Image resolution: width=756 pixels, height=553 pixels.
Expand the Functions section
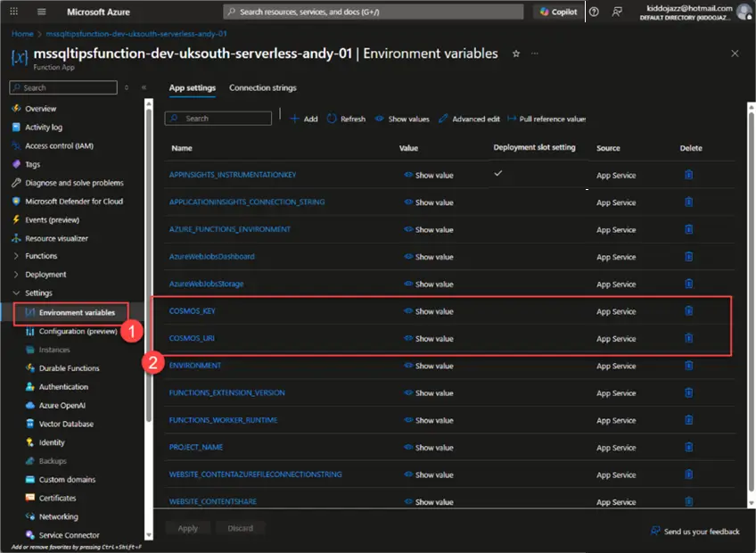41,256
